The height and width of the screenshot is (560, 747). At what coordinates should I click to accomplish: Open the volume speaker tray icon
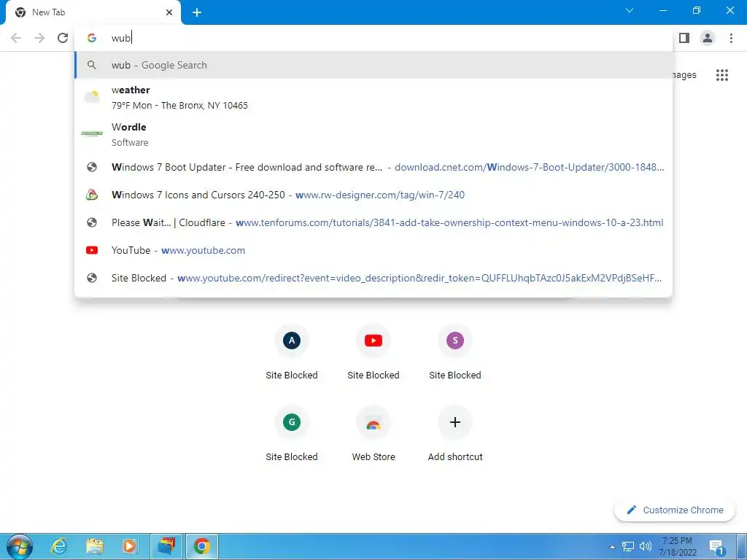click(646, 547)
